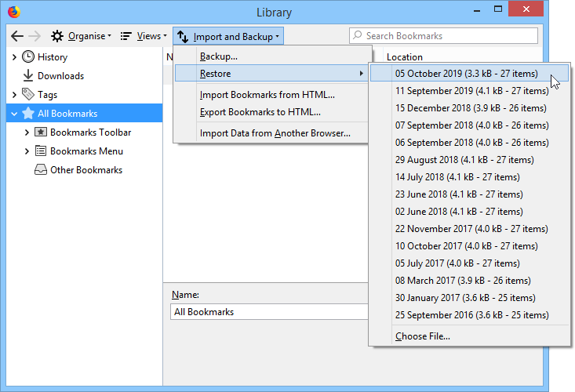Restore the 11 September 2019 backup

click(x=469, y=90)
